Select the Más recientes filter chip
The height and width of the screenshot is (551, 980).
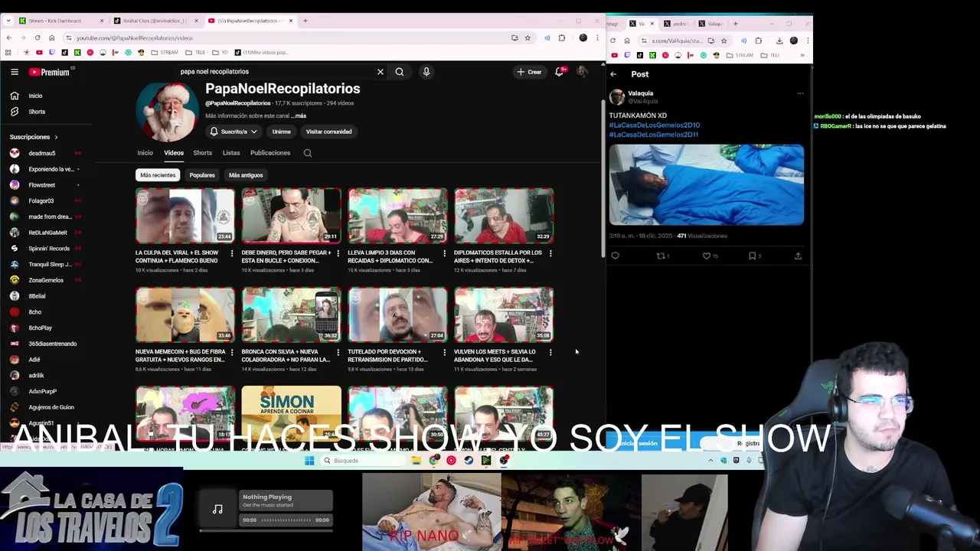click(158, 175)
